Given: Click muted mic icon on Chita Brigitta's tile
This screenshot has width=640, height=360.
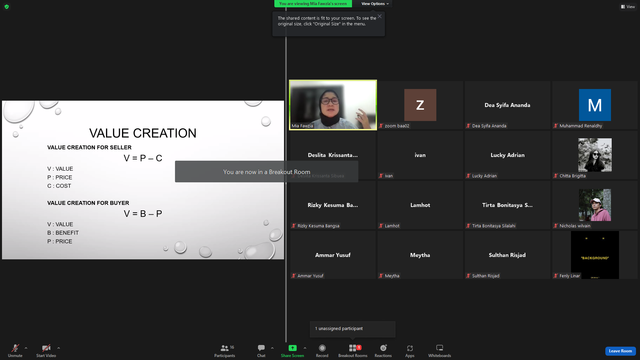Looking at the screenshot, I should pos(556,176).
